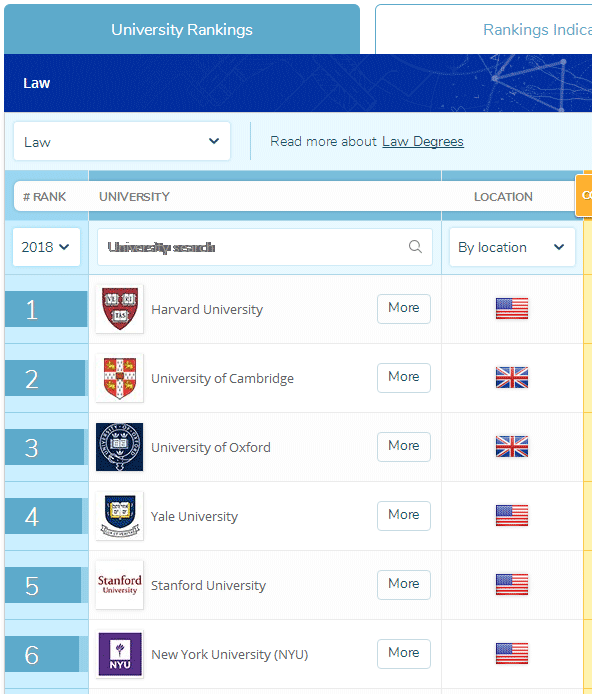
Task: Click More button for Stanford University
Action: pyautogui.click(x=404, y=585)
